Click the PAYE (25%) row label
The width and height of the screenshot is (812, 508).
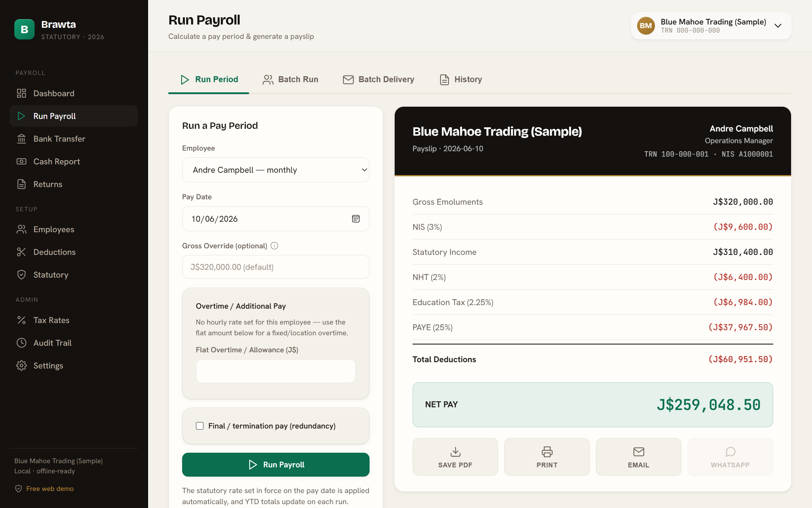pyautogui.click(x=433, y=327)
